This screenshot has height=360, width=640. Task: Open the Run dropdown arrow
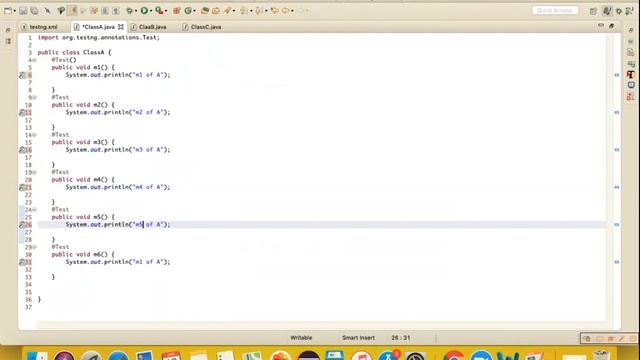pos(151,11)
